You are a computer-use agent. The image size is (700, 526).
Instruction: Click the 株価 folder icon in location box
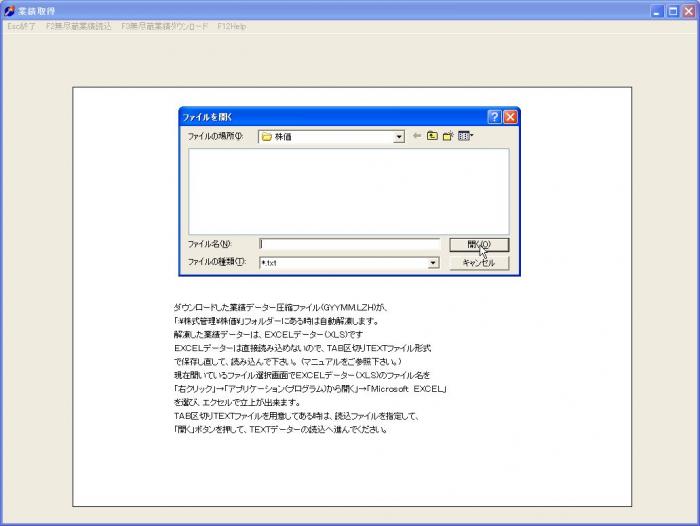click(267, 137)
